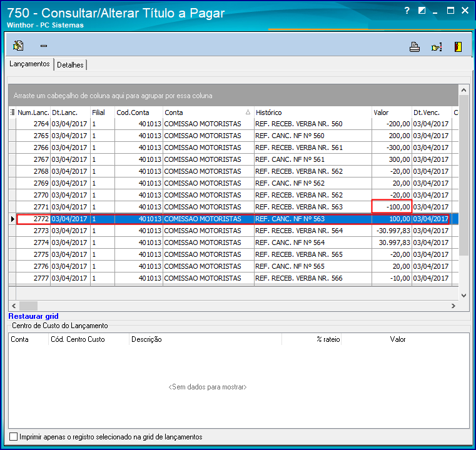The height and width of the screenshot is (450, 476).
Task: Click the window theme toggle icon in title bar
Action: tap(422, 11)
